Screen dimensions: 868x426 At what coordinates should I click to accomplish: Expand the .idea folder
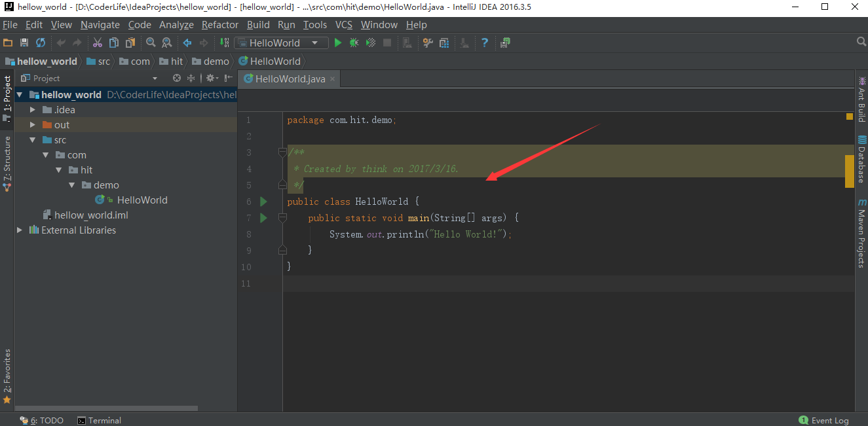click(x=33, y=110)
